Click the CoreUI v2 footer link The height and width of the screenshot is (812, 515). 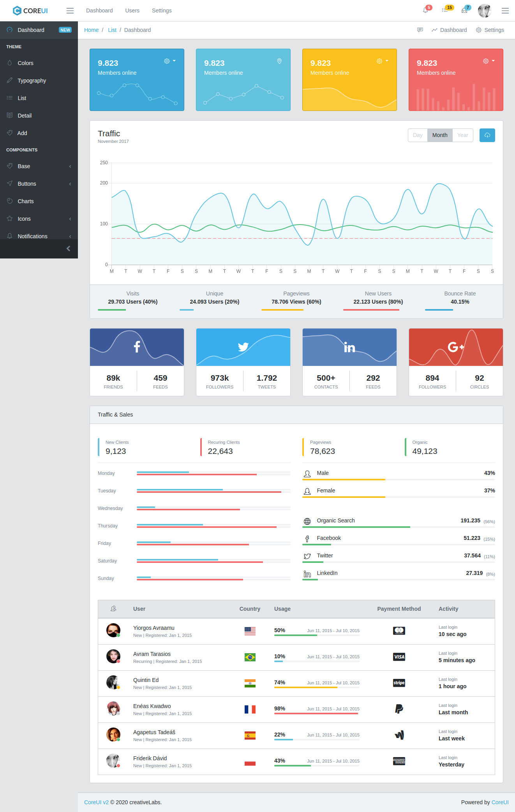point(96,802)
